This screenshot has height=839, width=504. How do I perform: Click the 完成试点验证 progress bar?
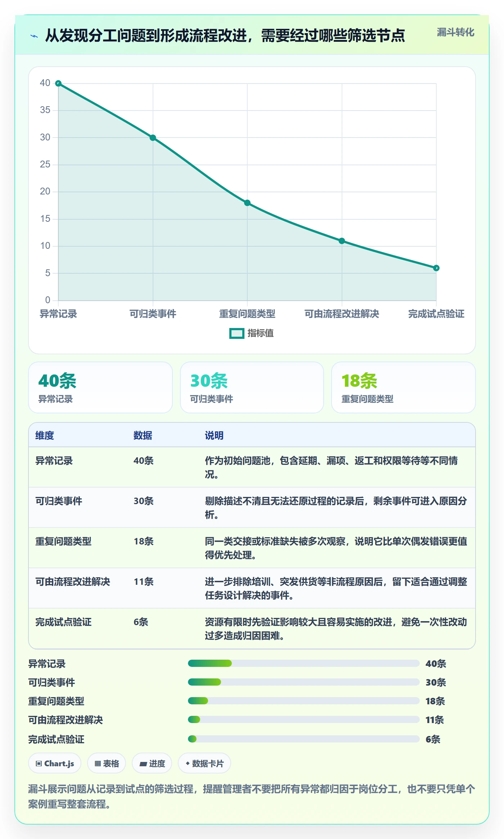click(x=304, y=739)
